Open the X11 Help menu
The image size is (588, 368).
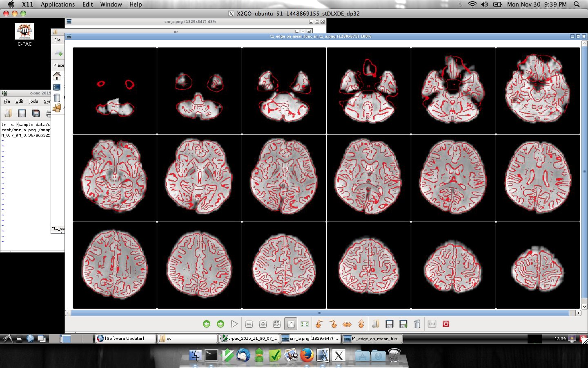tap(136, 4)
